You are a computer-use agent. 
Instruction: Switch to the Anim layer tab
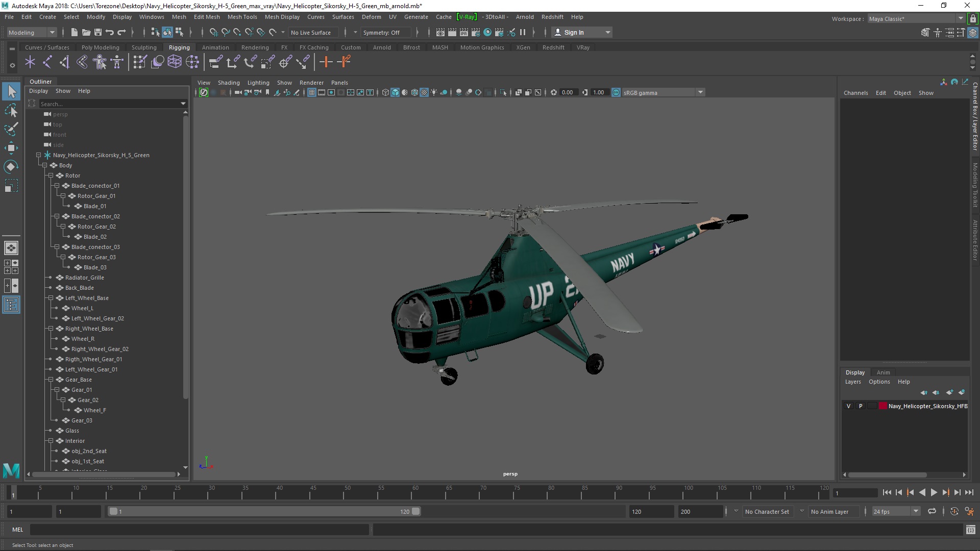click(x=883, y=372)
